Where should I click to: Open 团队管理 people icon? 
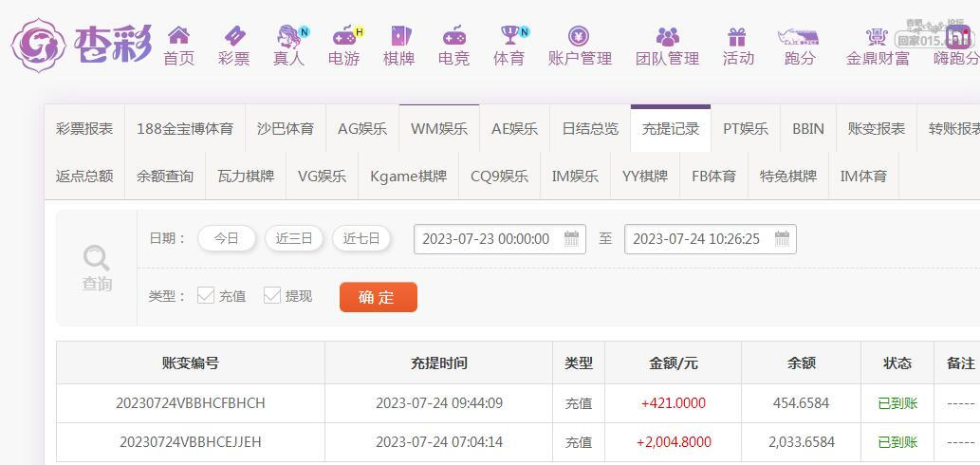[668, 36]
